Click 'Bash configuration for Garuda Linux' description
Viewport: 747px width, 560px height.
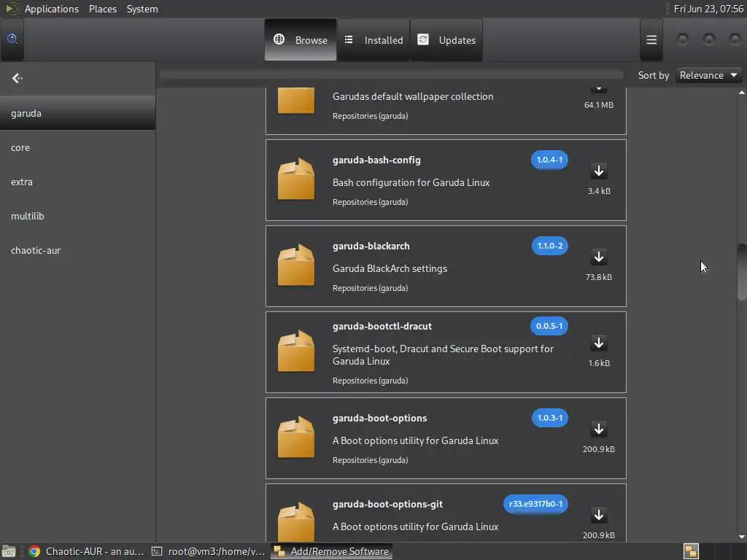[411, 183]
